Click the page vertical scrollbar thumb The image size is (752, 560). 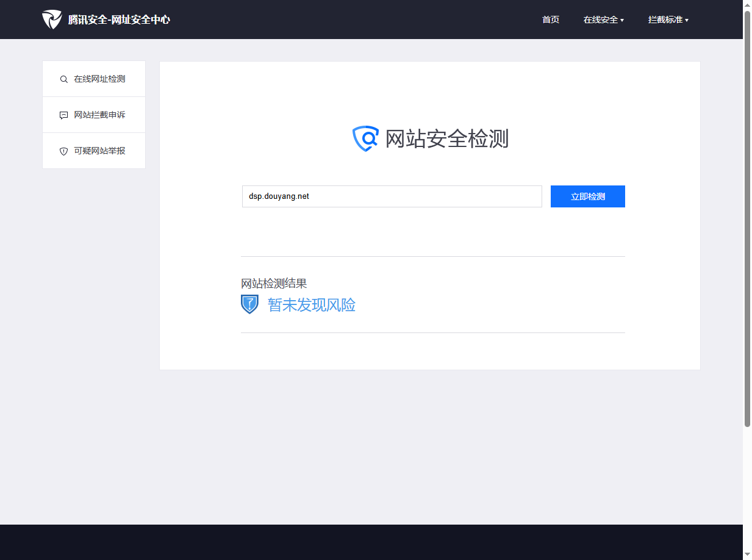[x=747, y=218]
